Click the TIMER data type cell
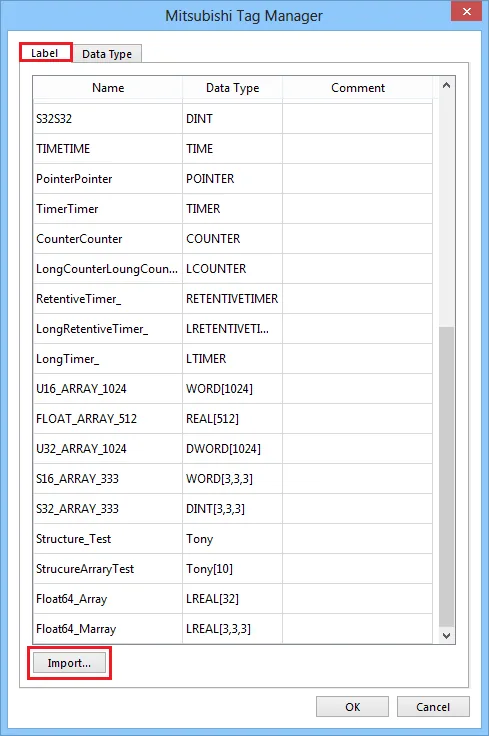This screenshot has width=489, height=736. tap(232, 209)
